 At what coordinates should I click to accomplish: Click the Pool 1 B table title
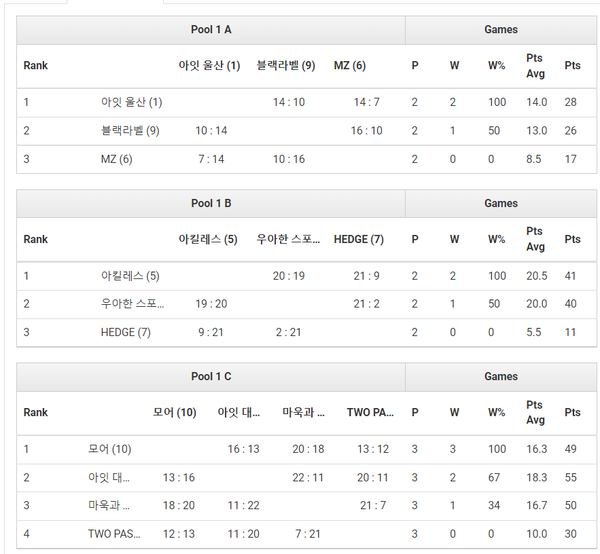click(x=211, y=203)
